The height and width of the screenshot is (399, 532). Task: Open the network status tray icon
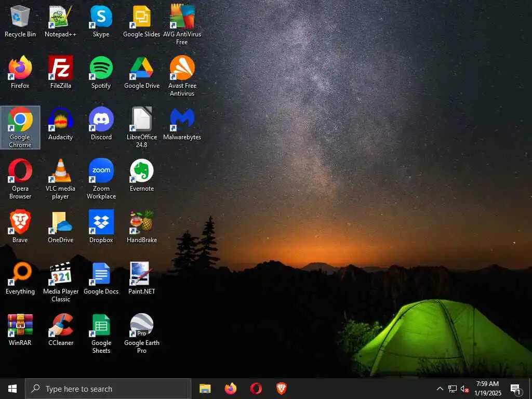453,389
